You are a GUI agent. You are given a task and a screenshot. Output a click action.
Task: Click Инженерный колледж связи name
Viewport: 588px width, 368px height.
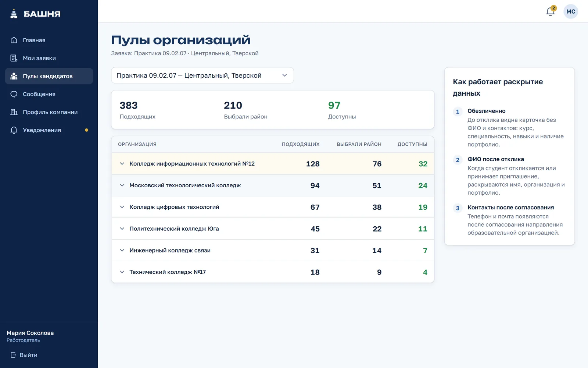[x=170, y=251]
